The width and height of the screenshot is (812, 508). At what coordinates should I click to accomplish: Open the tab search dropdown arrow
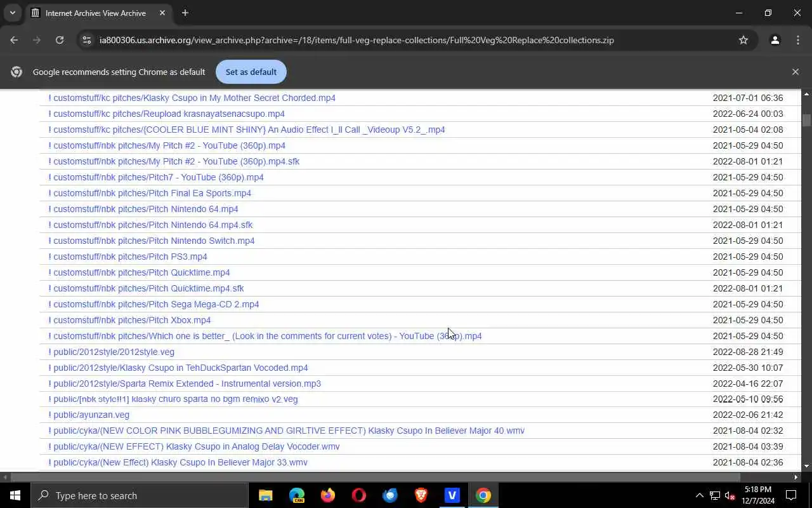12,13
